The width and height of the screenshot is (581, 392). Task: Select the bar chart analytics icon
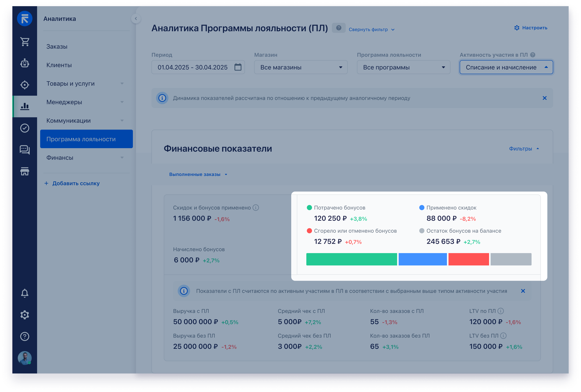click(x=25, y=106)
